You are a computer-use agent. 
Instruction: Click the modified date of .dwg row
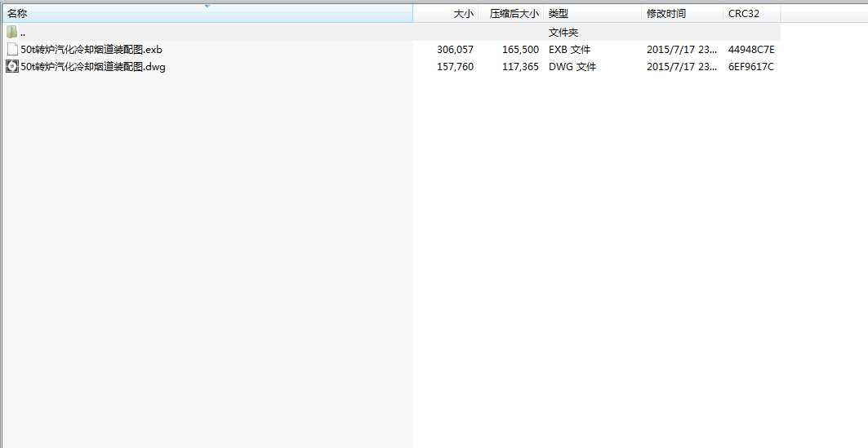(682, 67)
